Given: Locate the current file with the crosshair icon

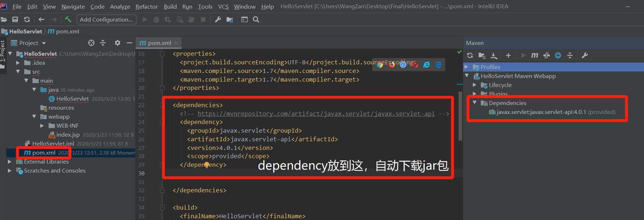Looking at the screenshot, I should pos(91,43).
